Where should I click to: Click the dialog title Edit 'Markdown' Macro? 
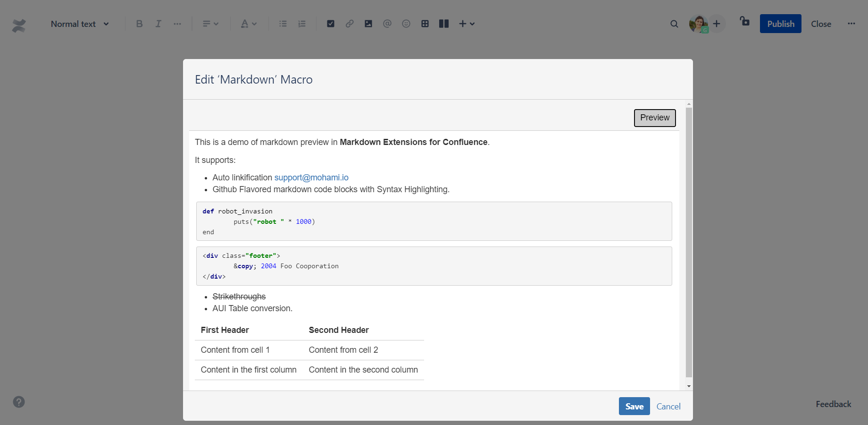(254, 80)
